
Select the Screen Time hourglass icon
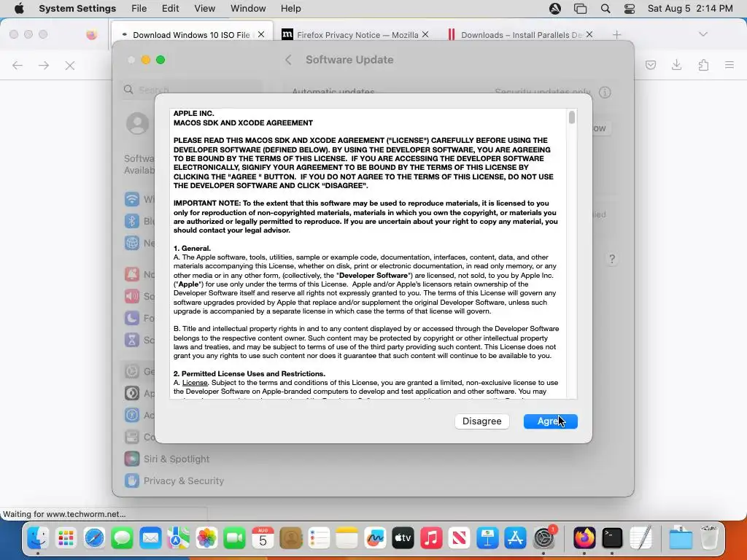[x=132, y=340]
